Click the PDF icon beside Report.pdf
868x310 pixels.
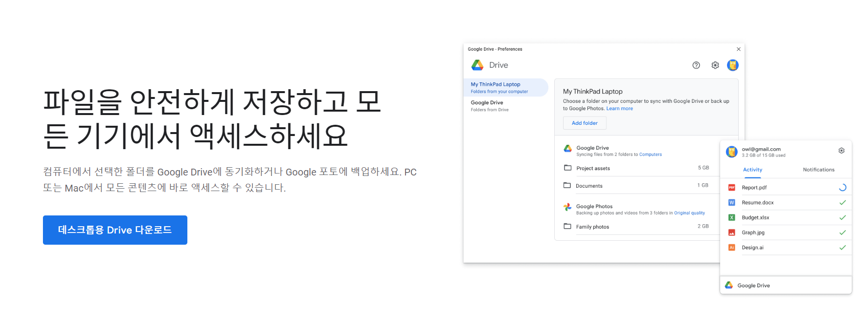732,188
